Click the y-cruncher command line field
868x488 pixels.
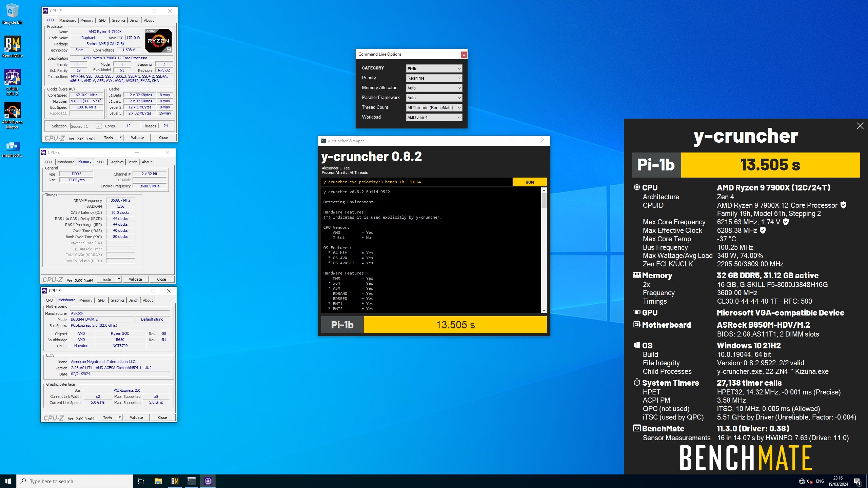[x=416, y=182]
